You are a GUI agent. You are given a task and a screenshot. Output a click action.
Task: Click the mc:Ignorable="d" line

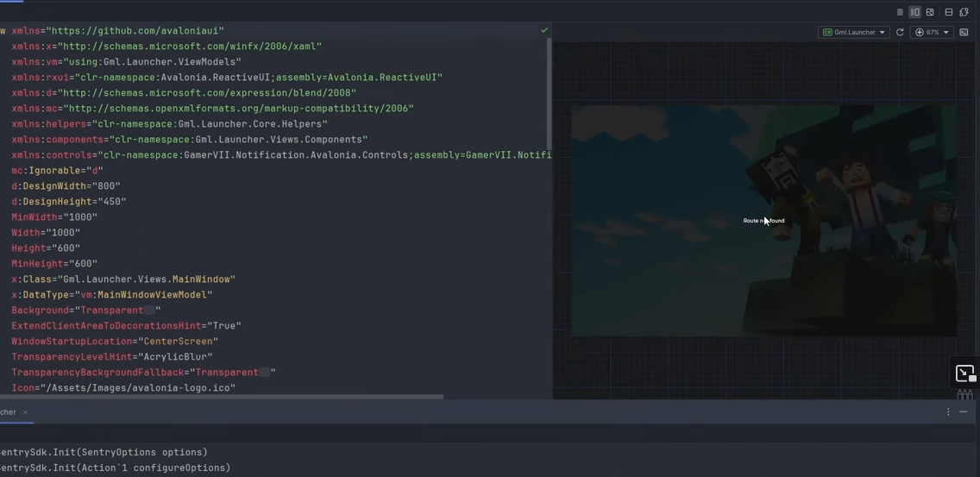pyautogui.click(x=58, y=170)
